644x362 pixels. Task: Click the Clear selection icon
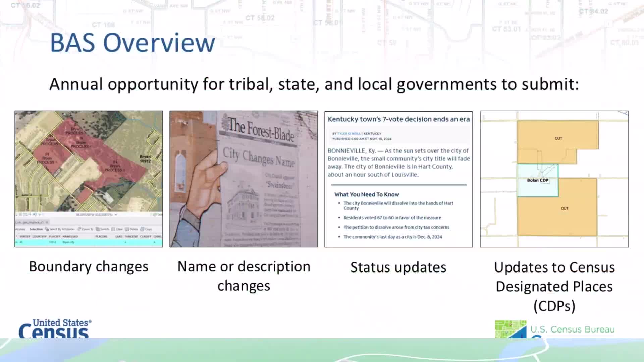[x=113, y=229]
